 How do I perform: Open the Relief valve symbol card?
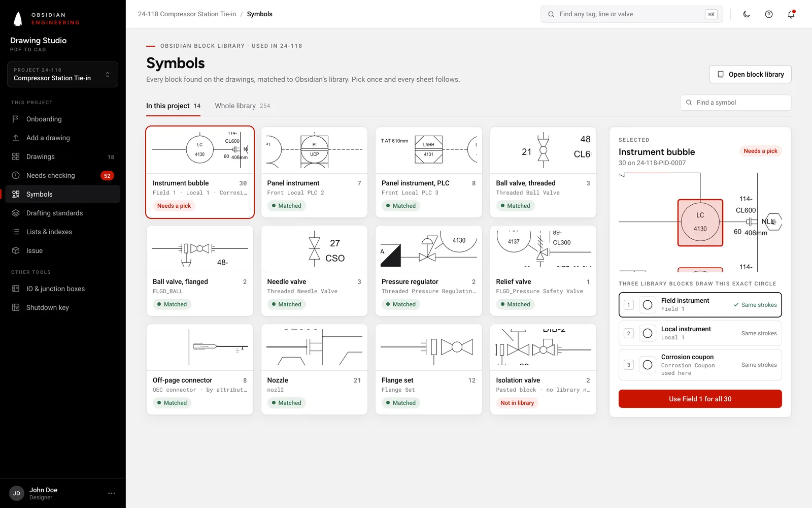(x=543, y=271)
